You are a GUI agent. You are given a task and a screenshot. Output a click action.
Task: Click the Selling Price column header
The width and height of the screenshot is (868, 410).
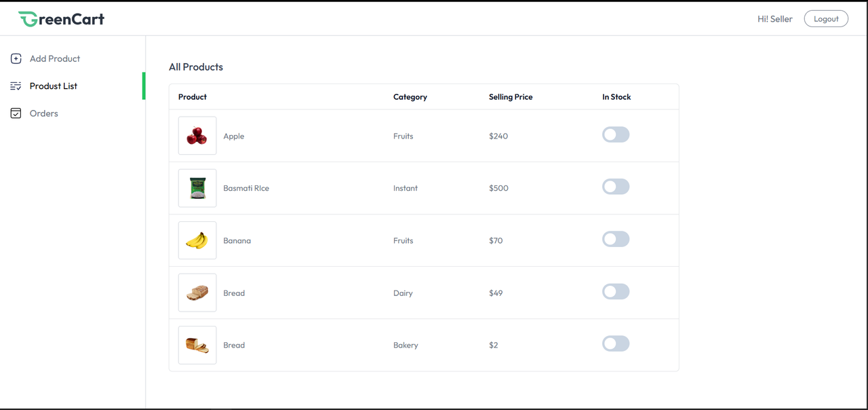click(511, 97)
